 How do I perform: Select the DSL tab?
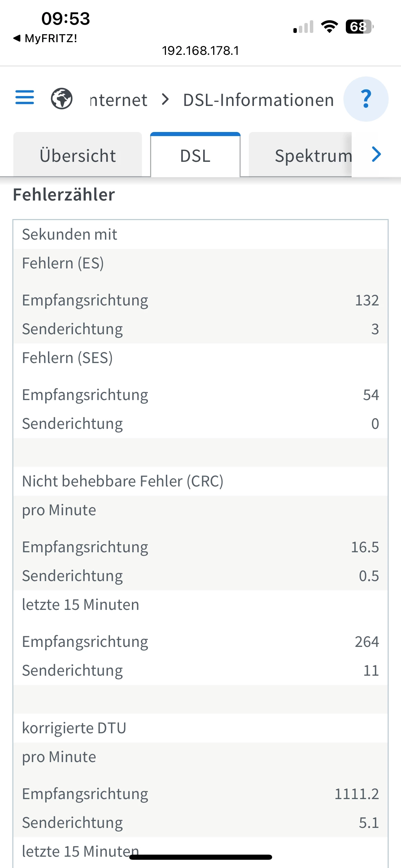[195, 156]
